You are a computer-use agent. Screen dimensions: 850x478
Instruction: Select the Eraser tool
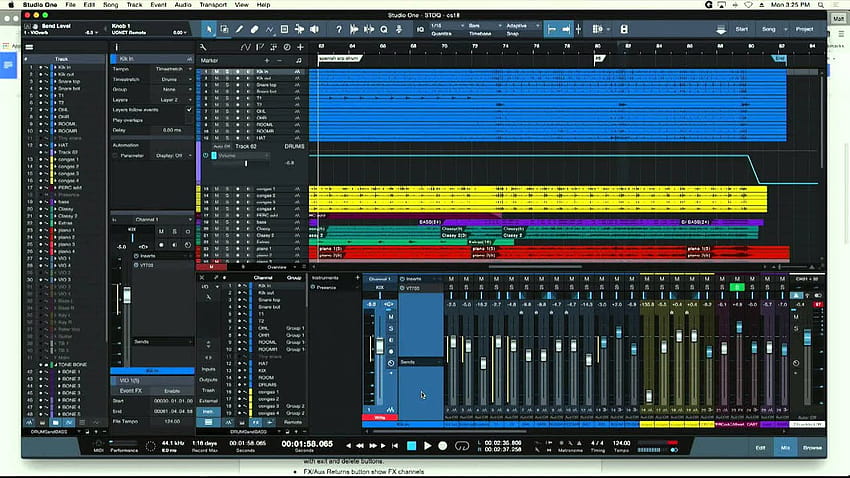(254, 29)
